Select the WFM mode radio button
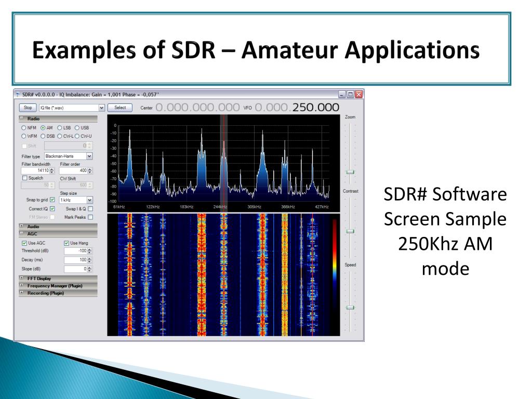The width and height of the screenshot is (532, 399). [x=23, y=136]
